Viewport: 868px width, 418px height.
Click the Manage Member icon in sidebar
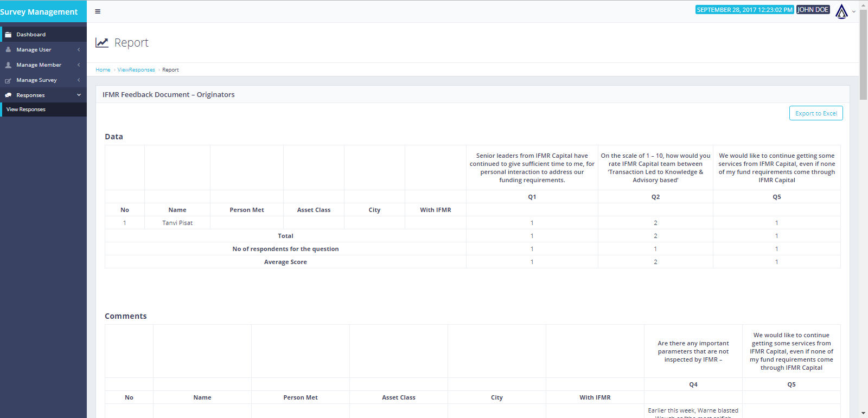8,65
